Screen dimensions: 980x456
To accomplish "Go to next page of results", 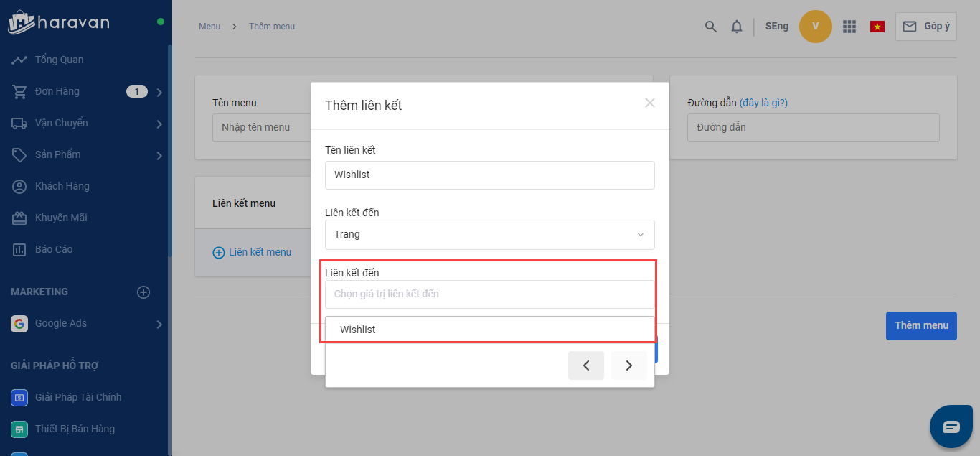I will click(x=629, y=366).
